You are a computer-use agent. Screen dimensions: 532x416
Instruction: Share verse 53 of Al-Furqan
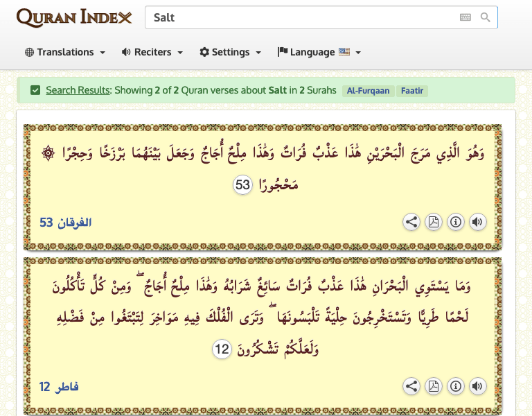[411, 222]
